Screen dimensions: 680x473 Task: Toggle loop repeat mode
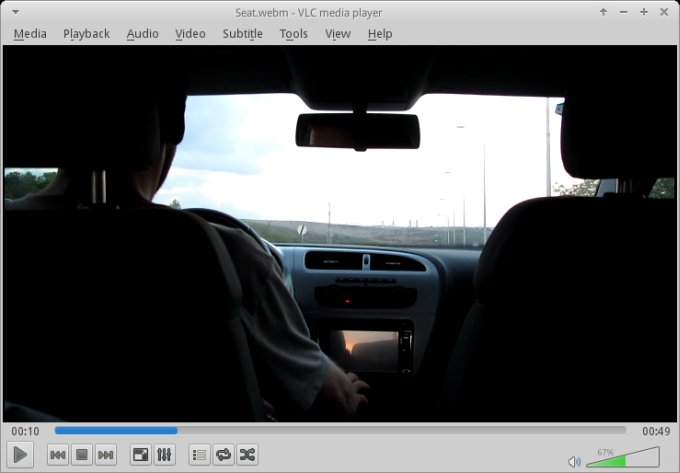point(223,455)
